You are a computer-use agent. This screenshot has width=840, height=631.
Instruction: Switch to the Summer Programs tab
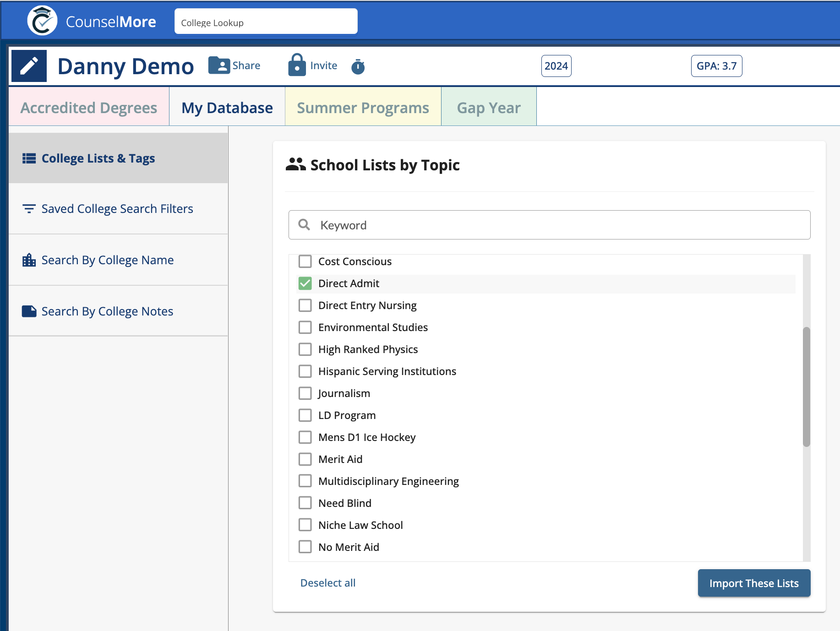tap(363, 108)
